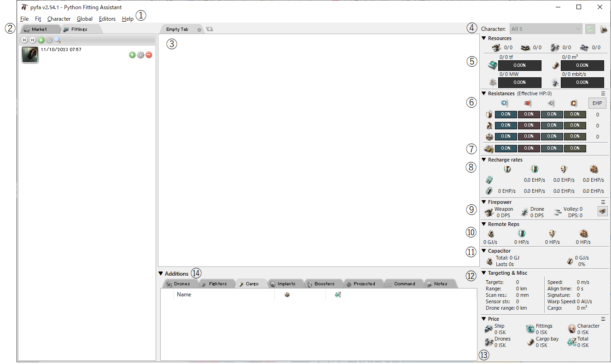Image resolution: width=611 pixels, height=364 pixels.
Task: Open the Character selection dropdown
Action: 546,29
